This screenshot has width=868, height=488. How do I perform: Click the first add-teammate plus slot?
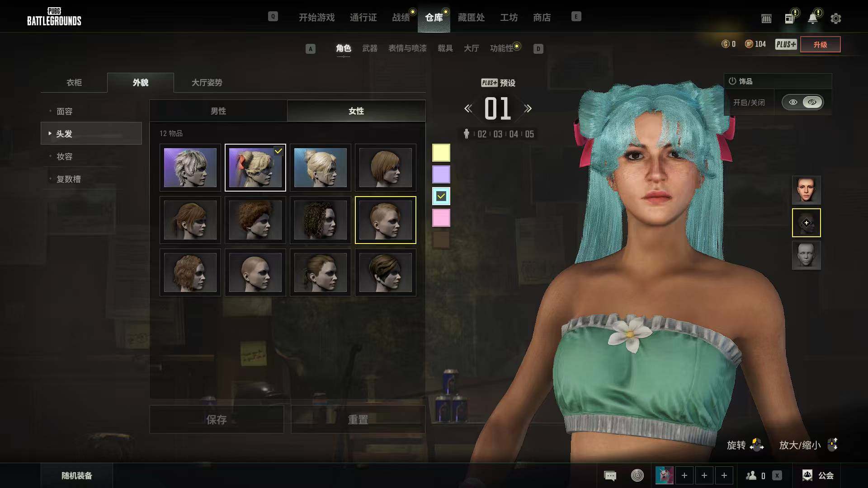pos(684,475)
